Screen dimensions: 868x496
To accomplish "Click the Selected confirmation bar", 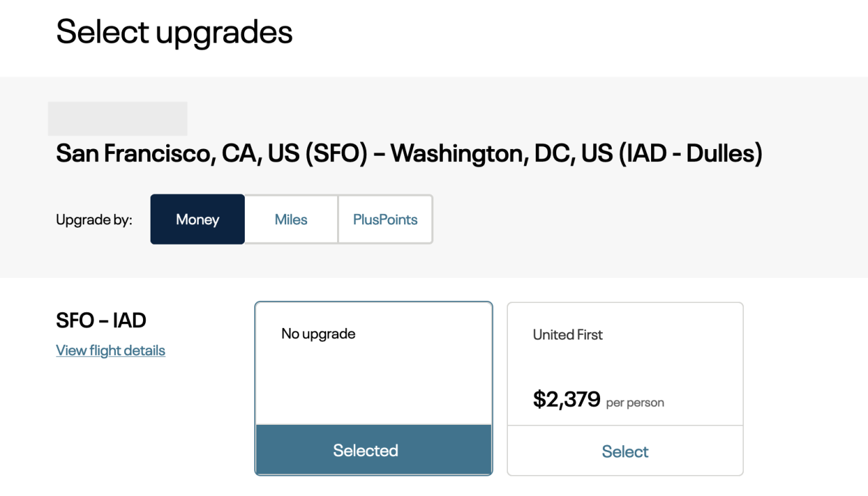I will pos(373,450).
